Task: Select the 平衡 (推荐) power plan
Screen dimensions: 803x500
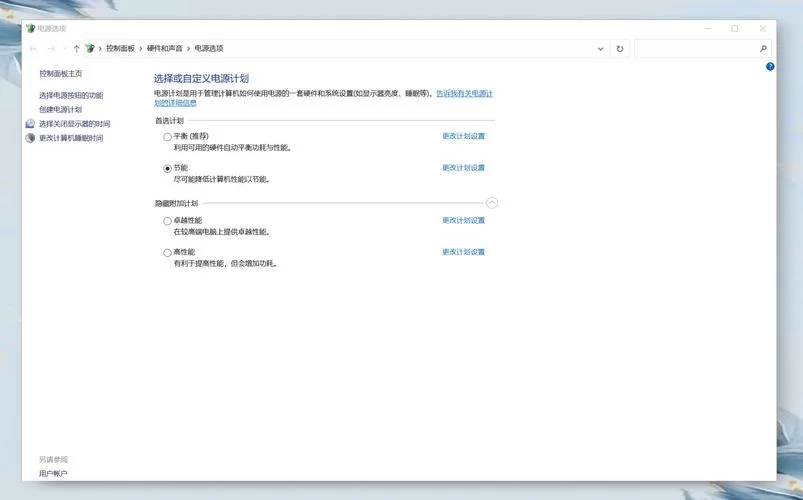Action: tap(167, 136)
